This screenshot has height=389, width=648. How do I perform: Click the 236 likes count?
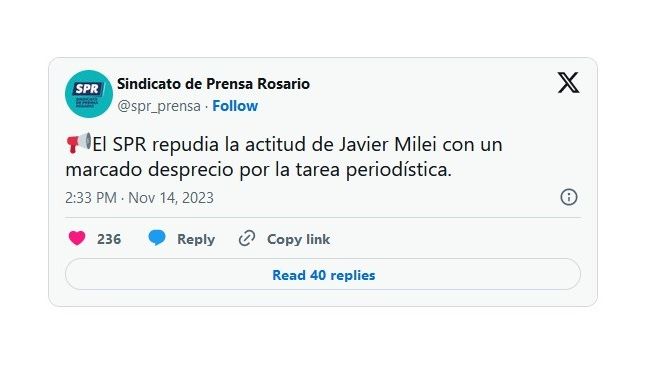pyautogui.click(x=109, y=239)
